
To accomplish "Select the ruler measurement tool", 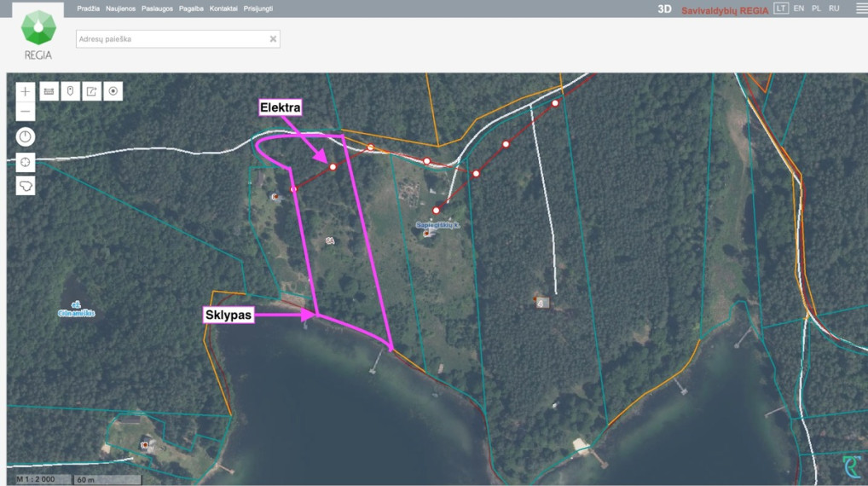I will click(x=49, y=91).
